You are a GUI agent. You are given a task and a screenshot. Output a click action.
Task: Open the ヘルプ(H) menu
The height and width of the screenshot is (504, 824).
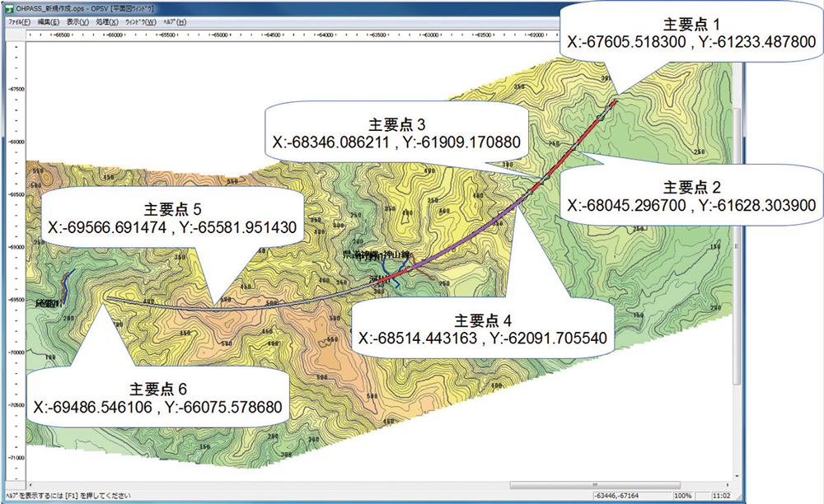tap(175, 22)
